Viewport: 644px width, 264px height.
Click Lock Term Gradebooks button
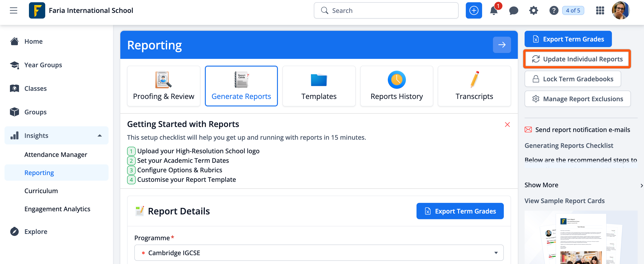point(573,79)
